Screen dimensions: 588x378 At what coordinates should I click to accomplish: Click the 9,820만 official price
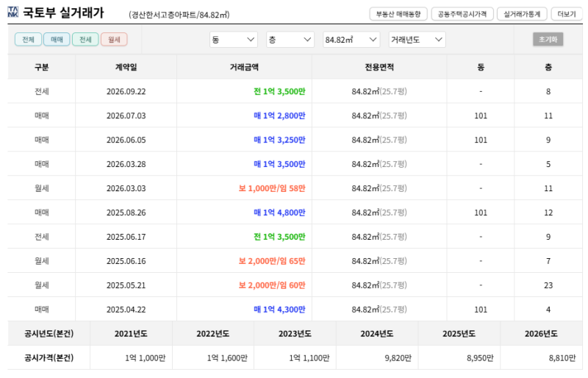(x=398, y=358)
